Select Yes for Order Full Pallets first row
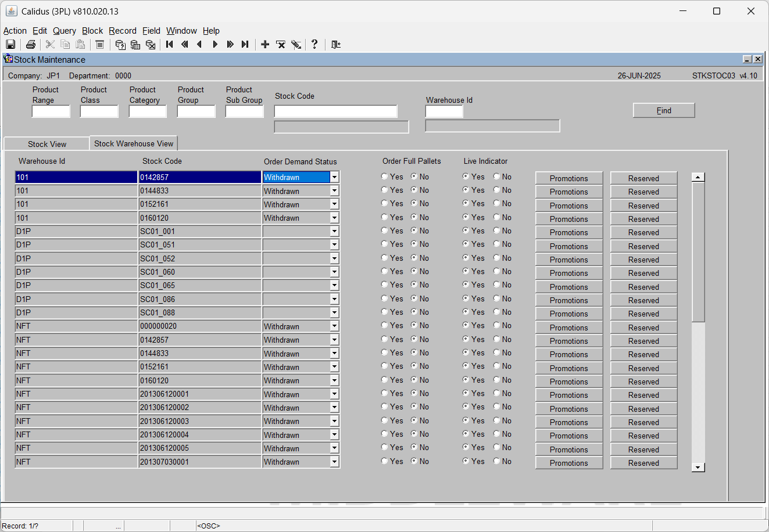This screenshot has height=532, width=769. [384, 177]
